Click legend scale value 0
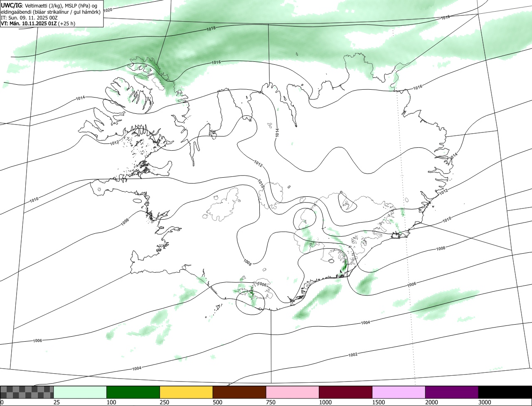 [x=2, y=402]
